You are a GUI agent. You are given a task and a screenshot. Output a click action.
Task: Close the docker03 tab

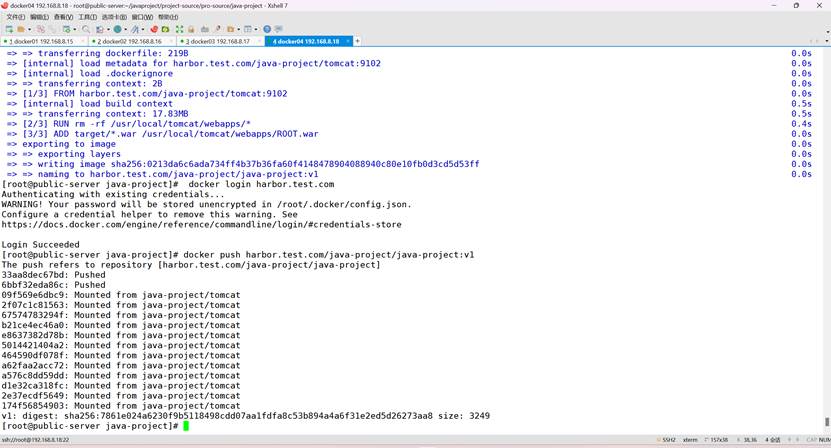coord(259,41)
